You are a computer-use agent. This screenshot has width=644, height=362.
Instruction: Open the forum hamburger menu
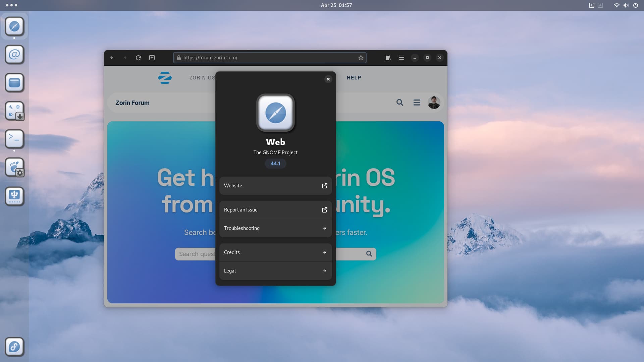pyautogui.click(x=417, y=103)
